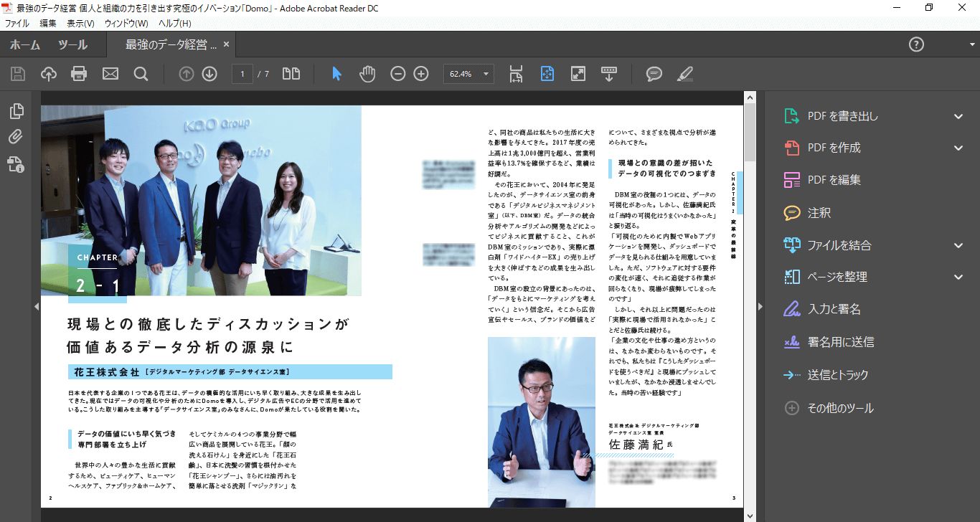Open the 編集 menu
The height and width of the screenshot is (522, 980).
tap(48, 24)
